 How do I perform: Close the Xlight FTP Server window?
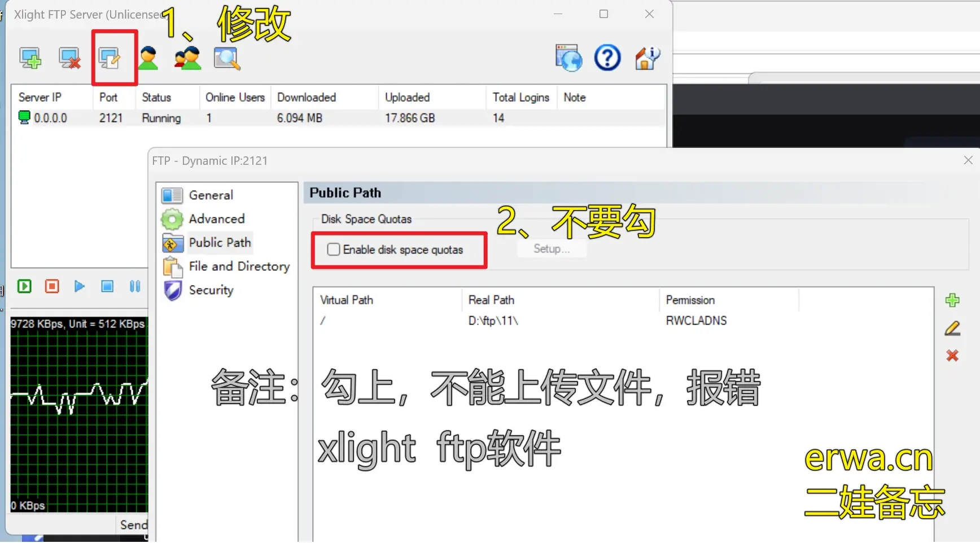pos(649,14)
